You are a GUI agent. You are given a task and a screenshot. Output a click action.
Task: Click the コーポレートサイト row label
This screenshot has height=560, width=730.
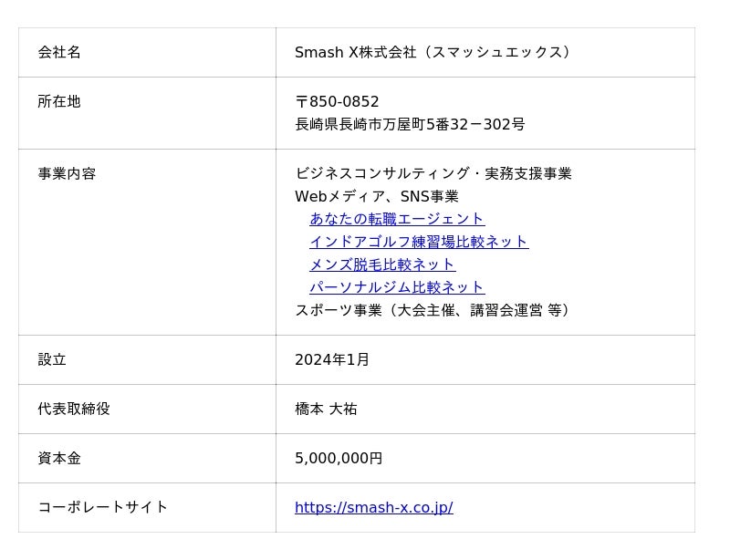[103, 507]
